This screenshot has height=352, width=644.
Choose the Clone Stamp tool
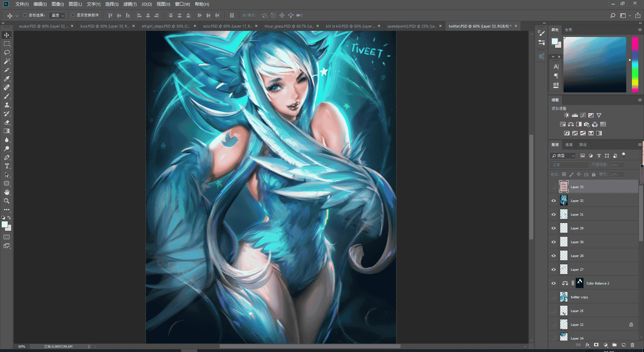coord(7,105)
